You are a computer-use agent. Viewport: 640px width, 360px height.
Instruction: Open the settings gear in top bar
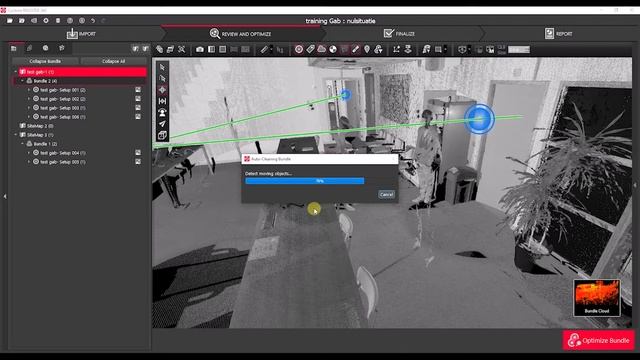[x=46, y=20]
